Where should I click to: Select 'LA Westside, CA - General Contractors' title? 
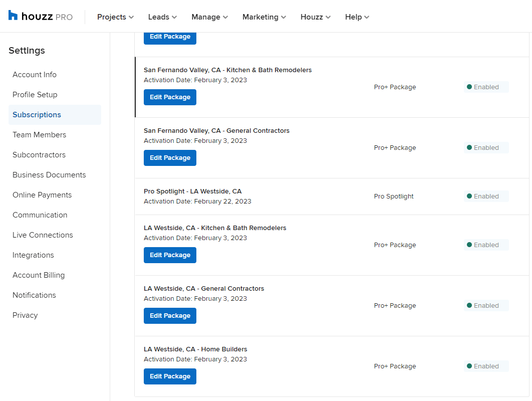[x=204, y=289]
